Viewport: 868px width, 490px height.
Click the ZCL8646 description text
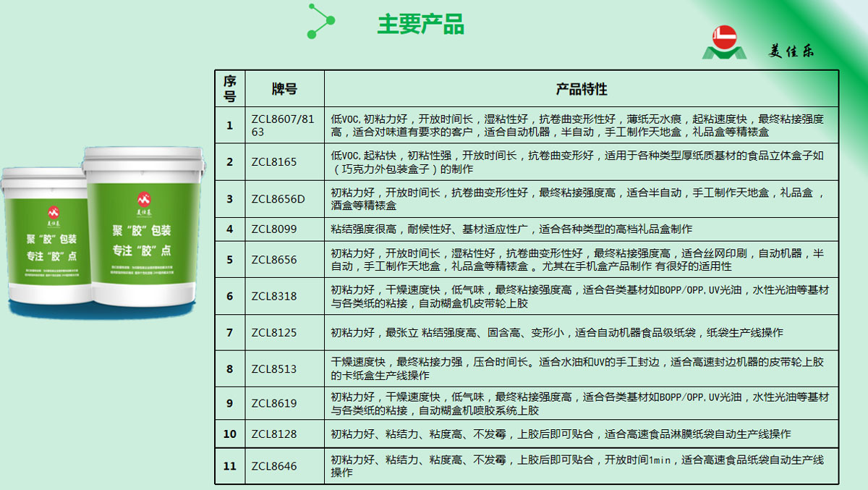click(577, 466)
